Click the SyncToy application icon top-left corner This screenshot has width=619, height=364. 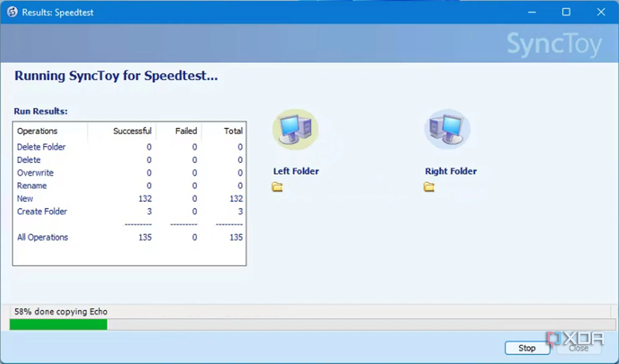[11, 12]
